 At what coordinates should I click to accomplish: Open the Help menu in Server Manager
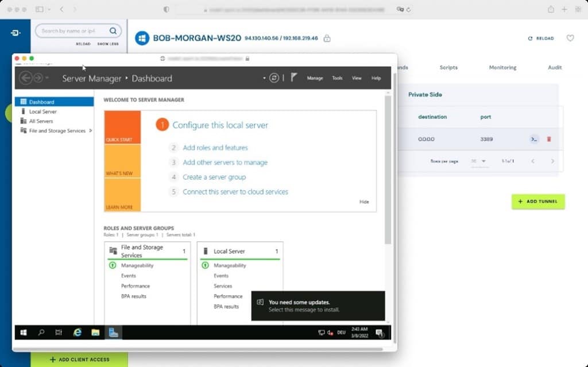point(376,78)
